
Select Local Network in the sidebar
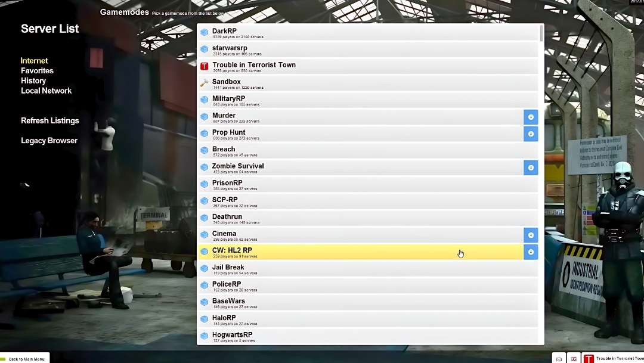click(x=46, y=91)
